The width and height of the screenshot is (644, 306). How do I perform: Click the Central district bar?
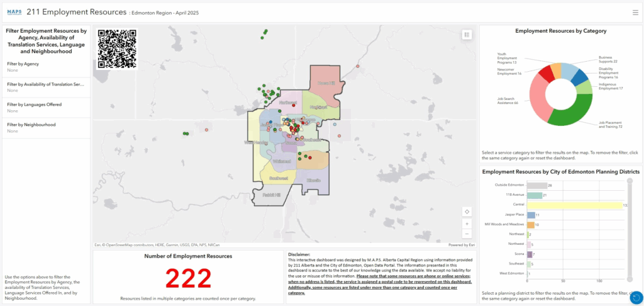[x=575, y=205]
